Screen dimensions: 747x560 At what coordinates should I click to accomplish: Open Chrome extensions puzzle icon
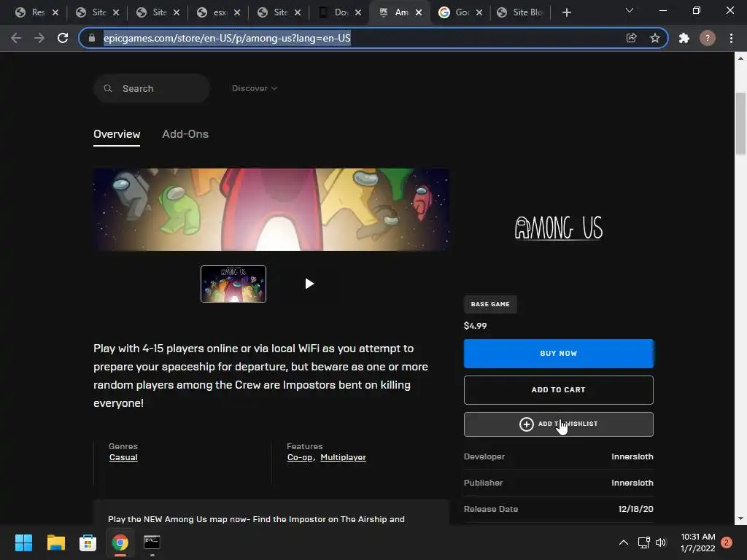point(684,38)
